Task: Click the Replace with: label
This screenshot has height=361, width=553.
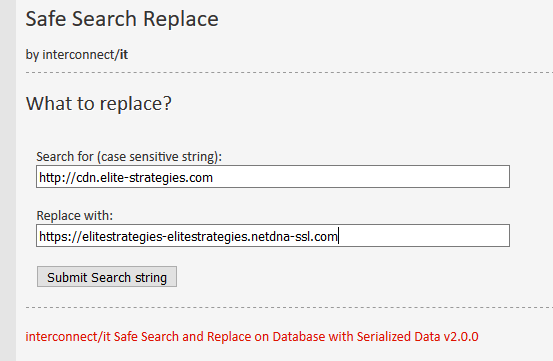Action: pos(75,215)
